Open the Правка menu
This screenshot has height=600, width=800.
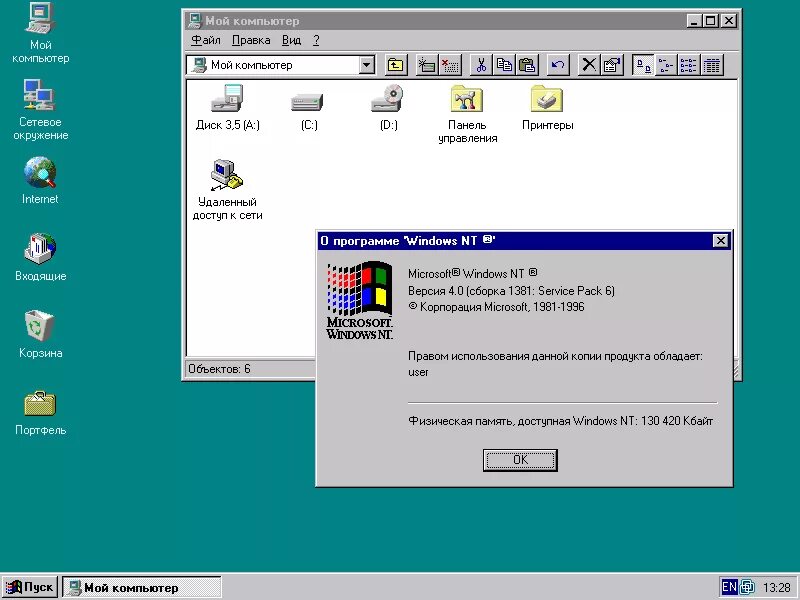pyautogui.click(x=251, y=40)
